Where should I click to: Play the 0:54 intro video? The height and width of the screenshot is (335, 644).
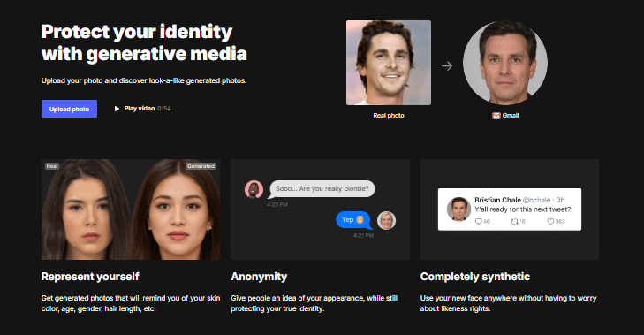click(142, 109)
